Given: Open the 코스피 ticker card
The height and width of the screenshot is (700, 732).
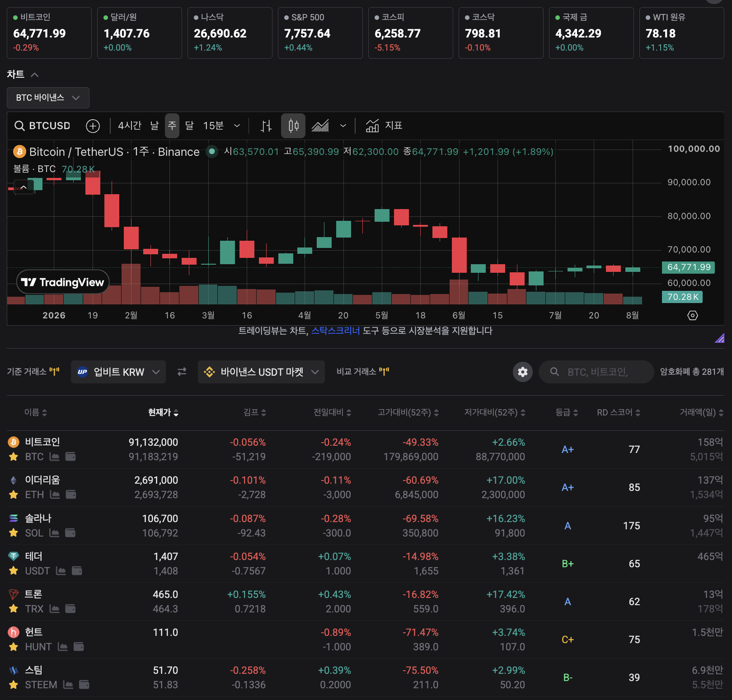Looking at the screenshot, I should [411, 33].
